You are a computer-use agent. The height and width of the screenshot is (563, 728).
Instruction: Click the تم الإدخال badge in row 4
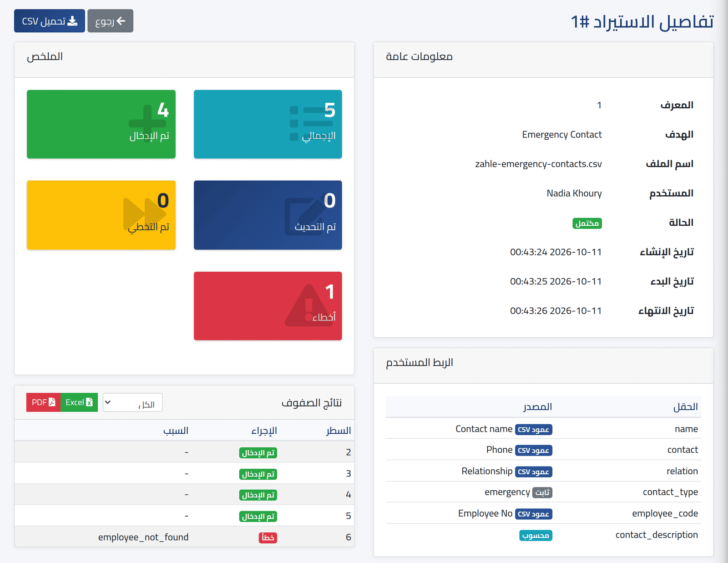coord(258,495)
